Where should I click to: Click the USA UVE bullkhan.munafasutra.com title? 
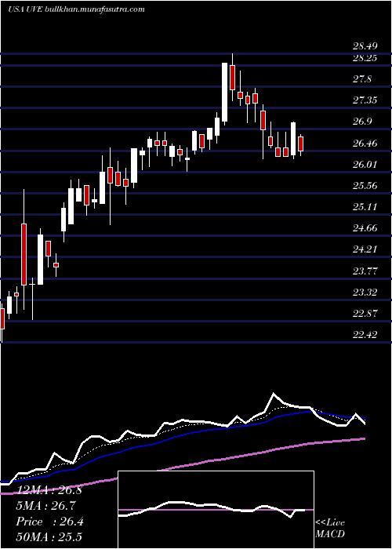pyautogui.click(x=76, y=9)
